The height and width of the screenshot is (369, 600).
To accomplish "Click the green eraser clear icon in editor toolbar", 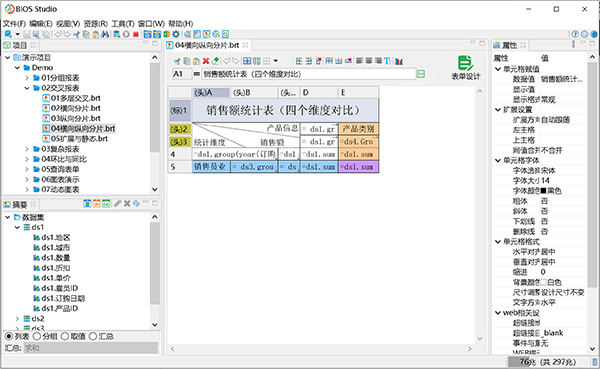I will click(215, 61).
